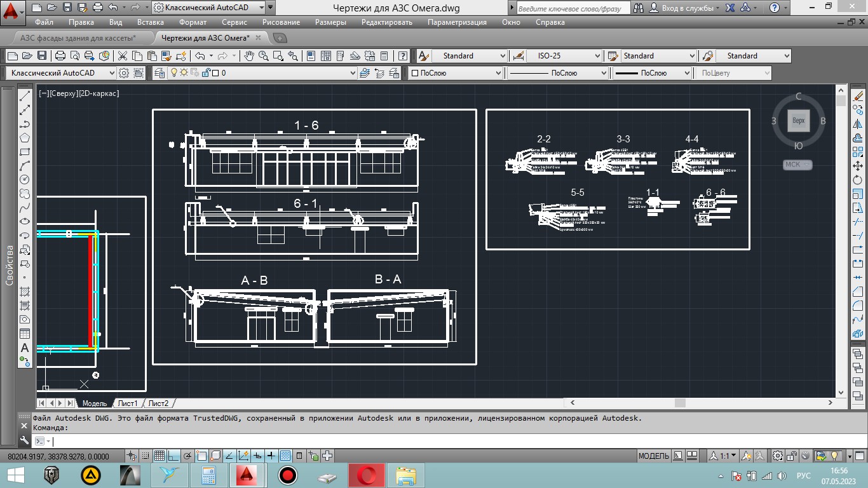
Task: Select the Multiline Text tool
Action: (x=25, y=348)
